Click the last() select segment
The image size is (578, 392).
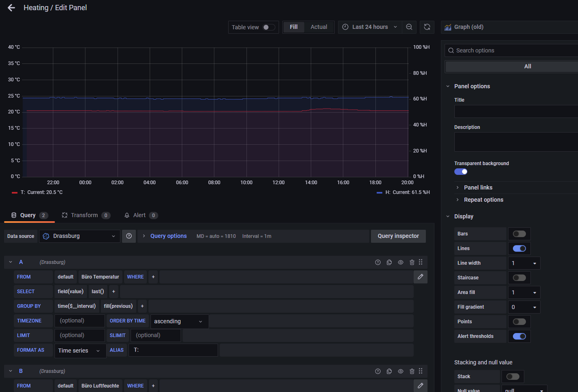(98, 292)
